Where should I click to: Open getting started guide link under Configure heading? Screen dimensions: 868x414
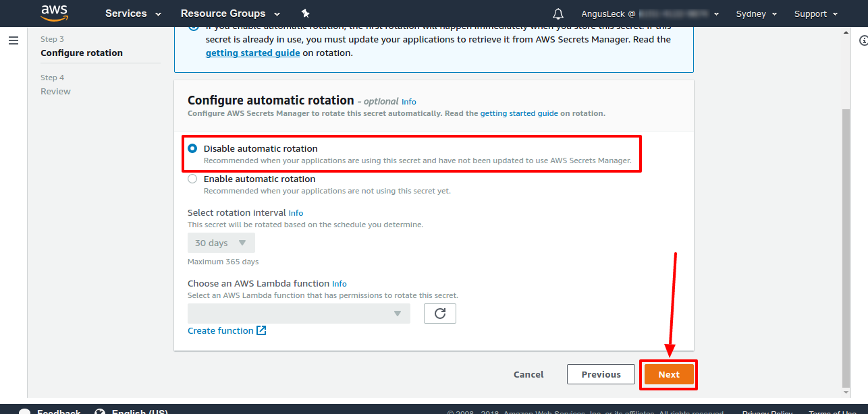(x=519, y=113)
